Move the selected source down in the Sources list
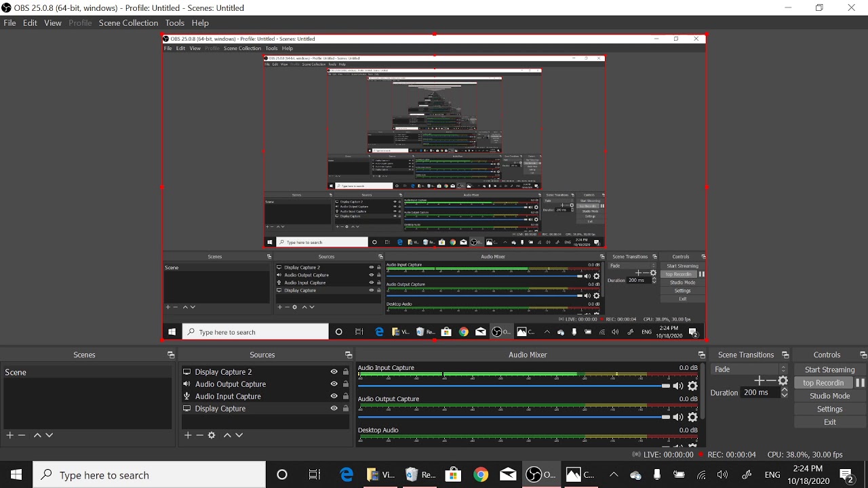 pos(239,435)
